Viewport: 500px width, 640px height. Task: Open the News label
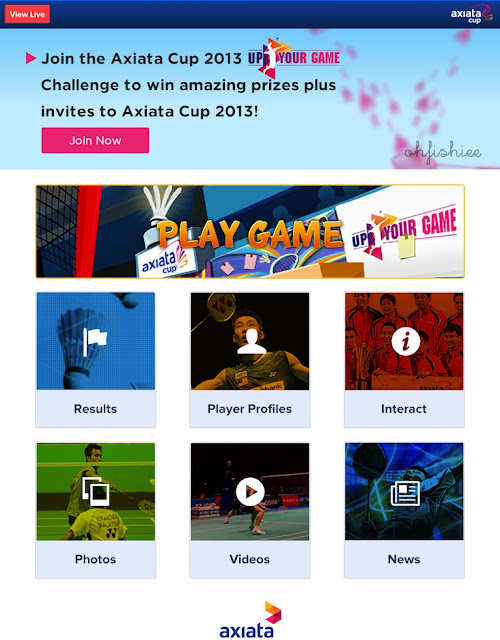[404, 559]
